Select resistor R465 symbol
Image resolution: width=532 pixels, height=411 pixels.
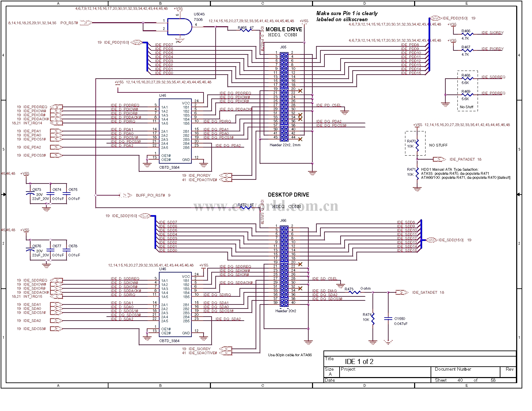point(246,30)
